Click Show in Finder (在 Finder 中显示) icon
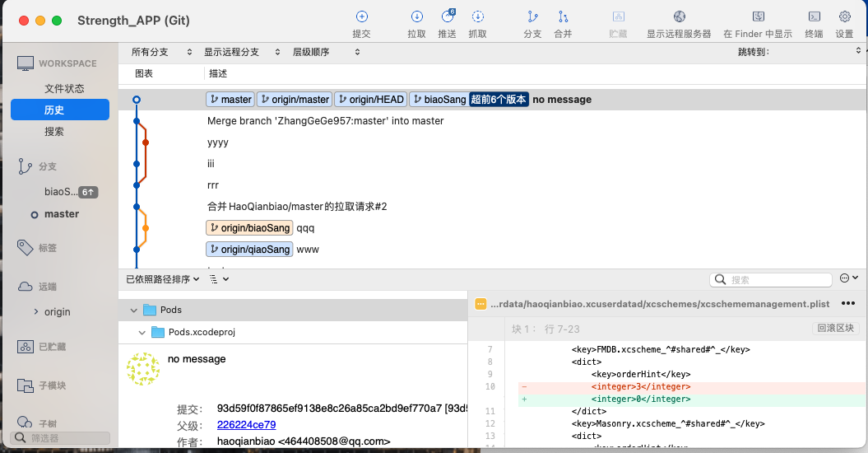868x453 pixels. pos(759,16)
